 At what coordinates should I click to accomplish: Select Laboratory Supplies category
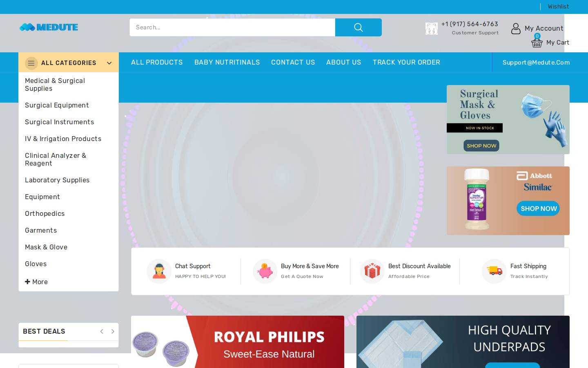click(x=57, y=180)
